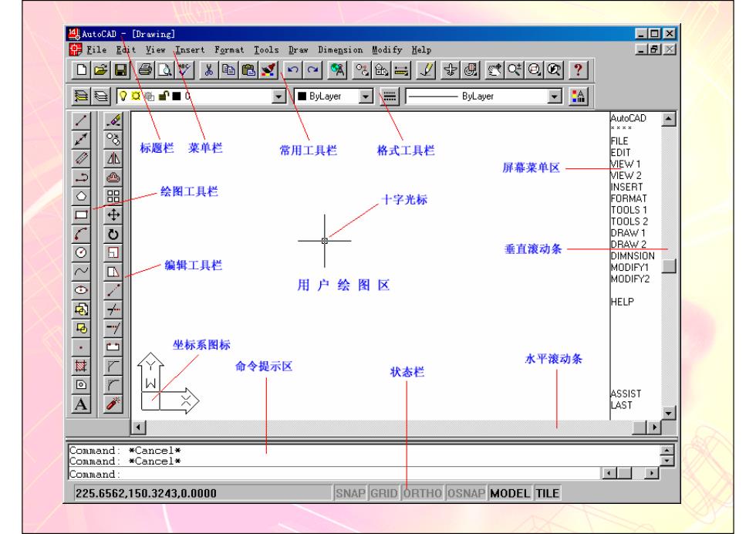Select MODIFY1 in screen menu
The width and height of the screenshot is (756, 534).
point(629,267)
